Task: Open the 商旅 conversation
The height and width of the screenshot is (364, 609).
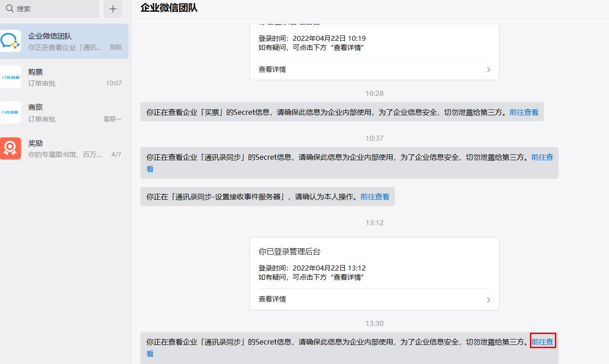Action: [64, 113]
